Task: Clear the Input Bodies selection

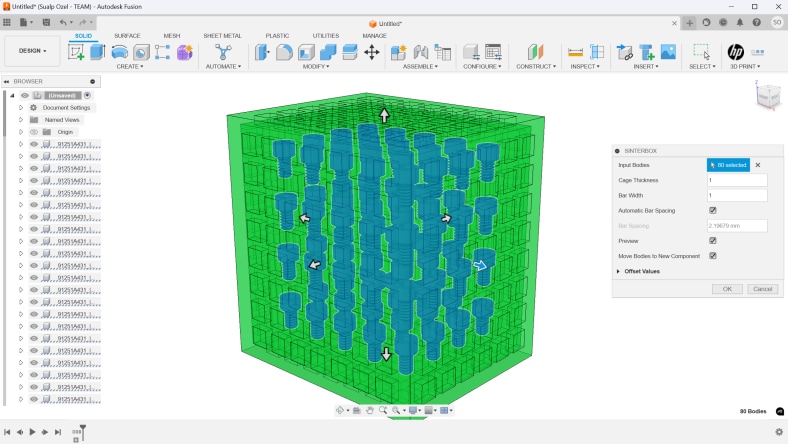Action: (758, 165)
